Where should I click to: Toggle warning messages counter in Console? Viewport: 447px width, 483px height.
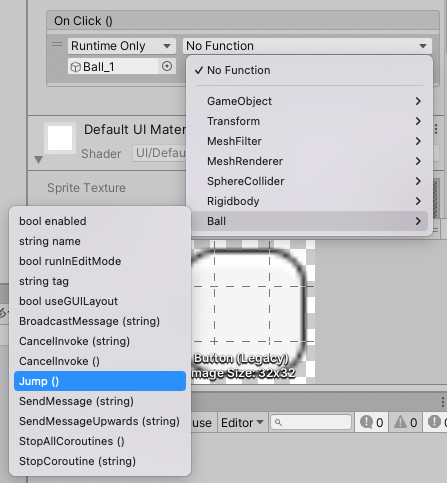pos(405,422)
